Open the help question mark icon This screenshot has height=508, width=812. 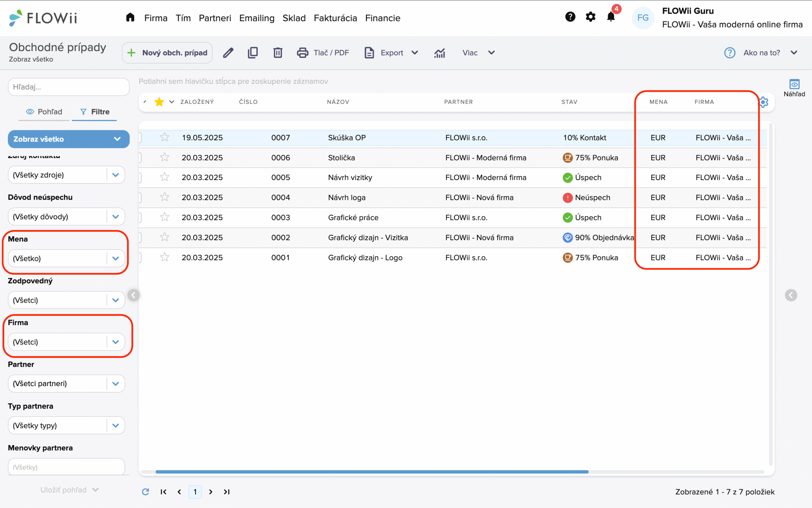570,17
